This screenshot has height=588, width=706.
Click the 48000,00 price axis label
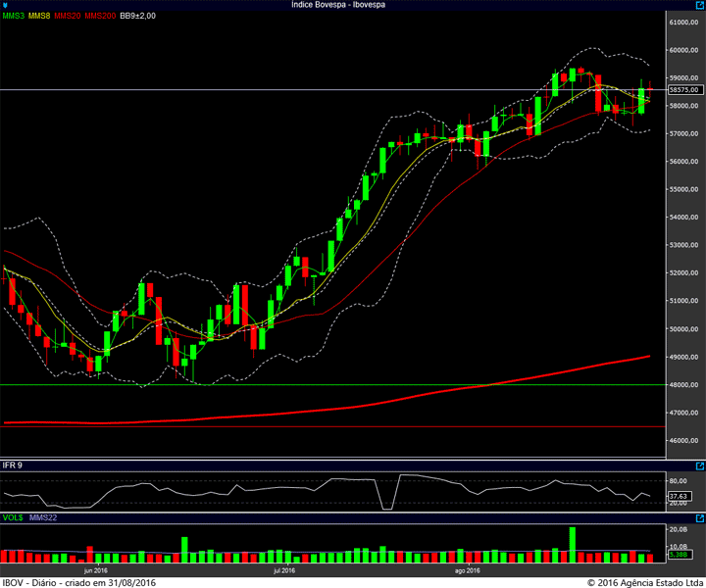[683, 385]
